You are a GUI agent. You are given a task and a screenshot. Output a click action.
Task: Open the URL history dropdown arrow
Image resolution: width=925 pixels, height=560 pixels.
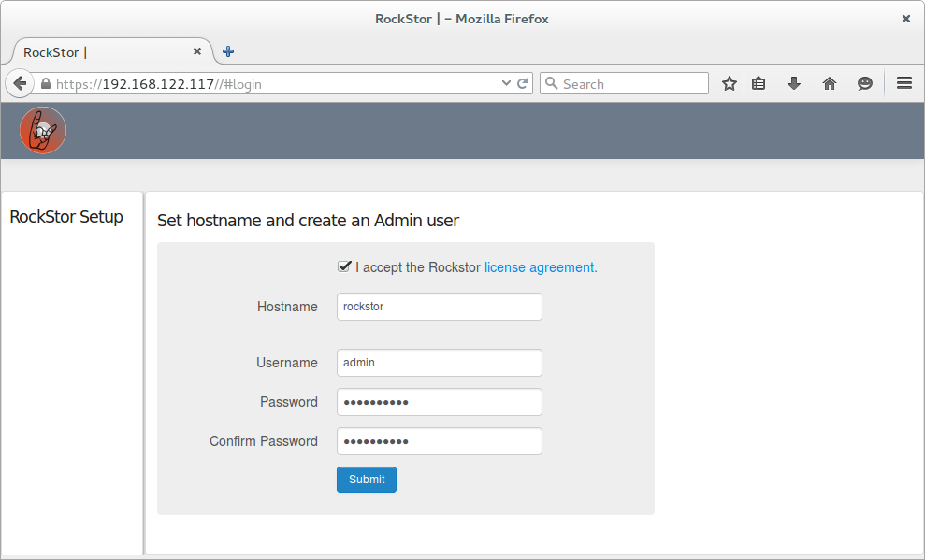pos(506,83)
